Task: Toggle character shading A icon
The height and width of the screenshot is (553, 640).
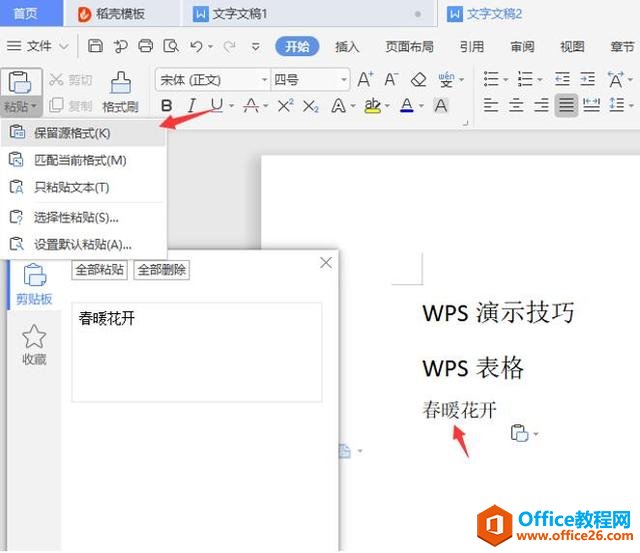Action: coord(440,106)
